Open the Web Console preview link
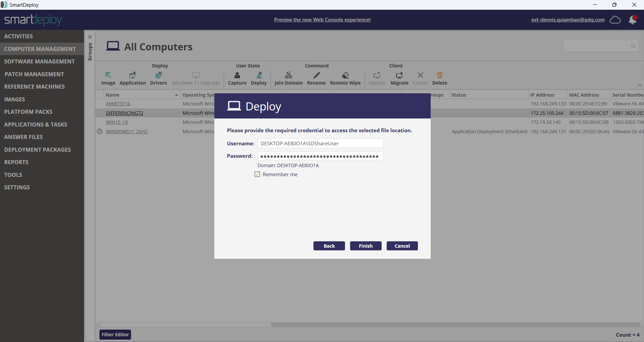The height and width of the screenshot is (342, 644). click(322, 20)
